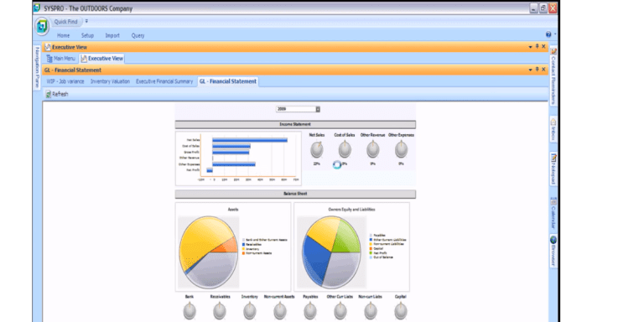Expand the Executive View pane options arrow
The height and width of the screenshot is (322, 644).
530,47
